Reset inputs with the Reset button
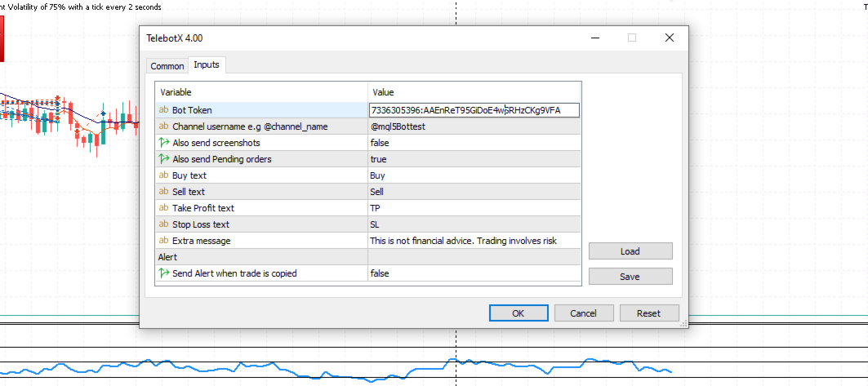The width and height of the screenshot is (868, 386). [649, 313]
